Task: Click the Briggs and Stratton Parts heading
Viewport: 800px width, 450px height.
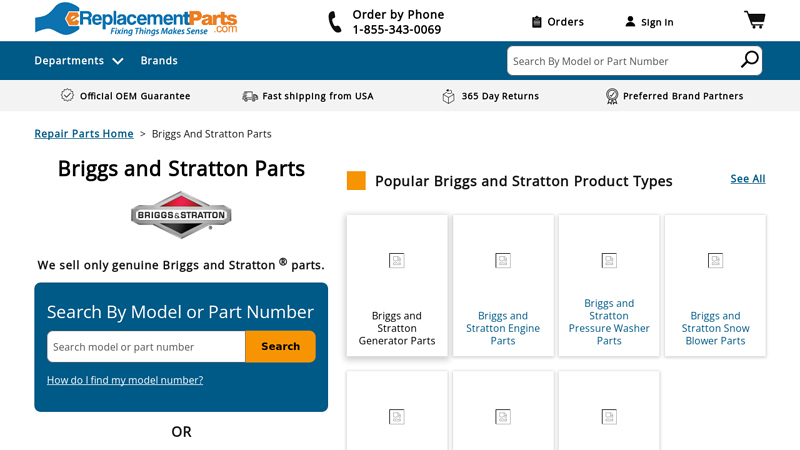Action: (181, 168)
